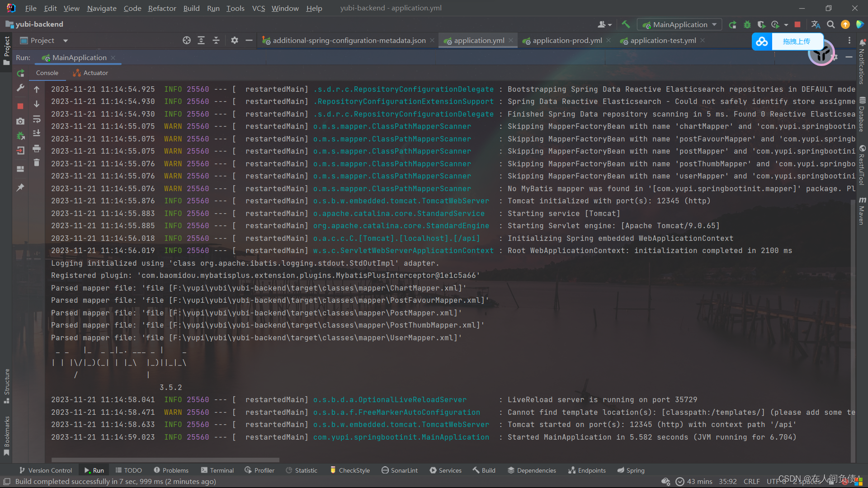Click the Print console icon
Viewport: 868px width, 488px height.
pyautogui.click(x=37, y=148)
